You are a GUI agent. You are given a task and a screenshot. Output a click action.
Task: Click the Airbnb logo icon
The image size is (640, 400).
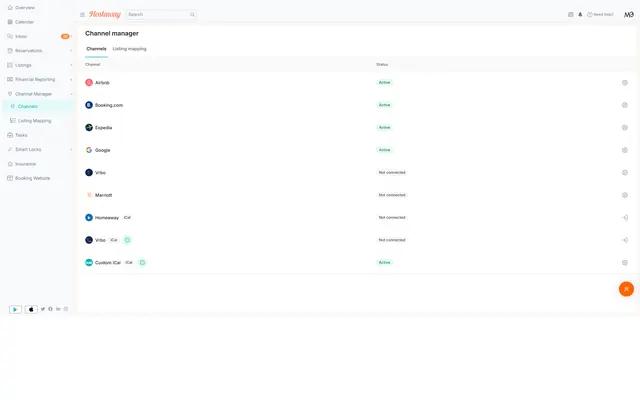click(x=89, y=82)
